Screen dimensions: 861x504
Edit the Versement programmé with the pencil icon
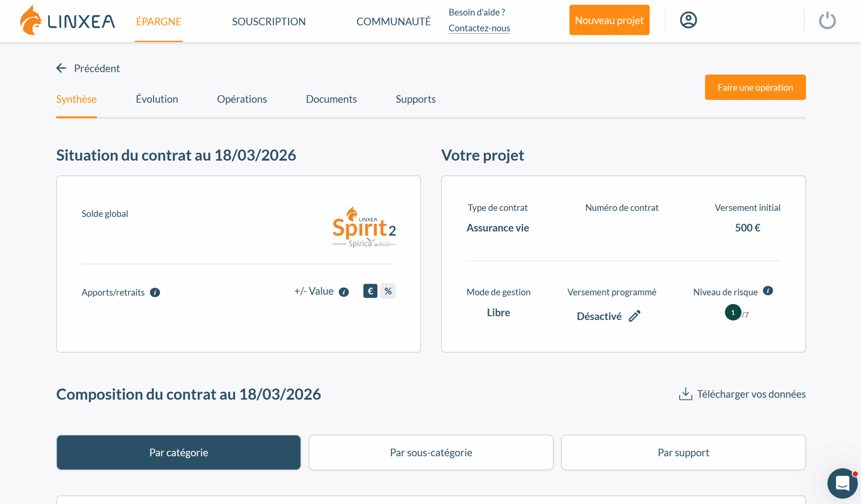634,316
